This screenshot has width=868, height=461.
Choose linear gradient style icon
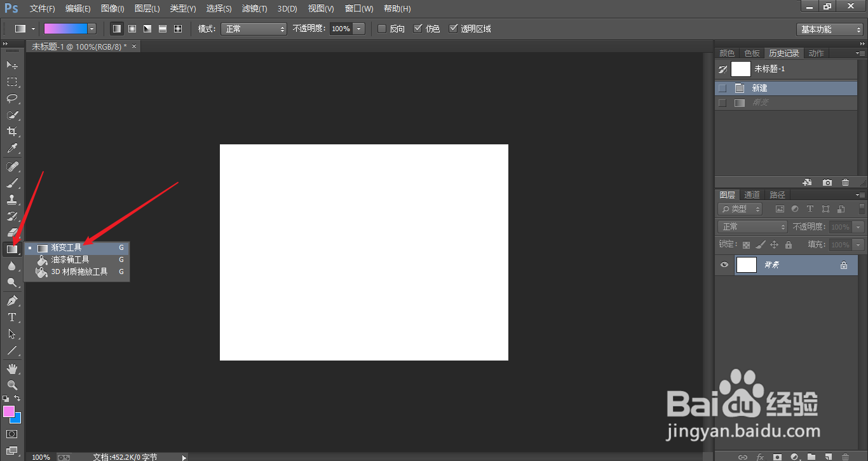tap(117, 29)
